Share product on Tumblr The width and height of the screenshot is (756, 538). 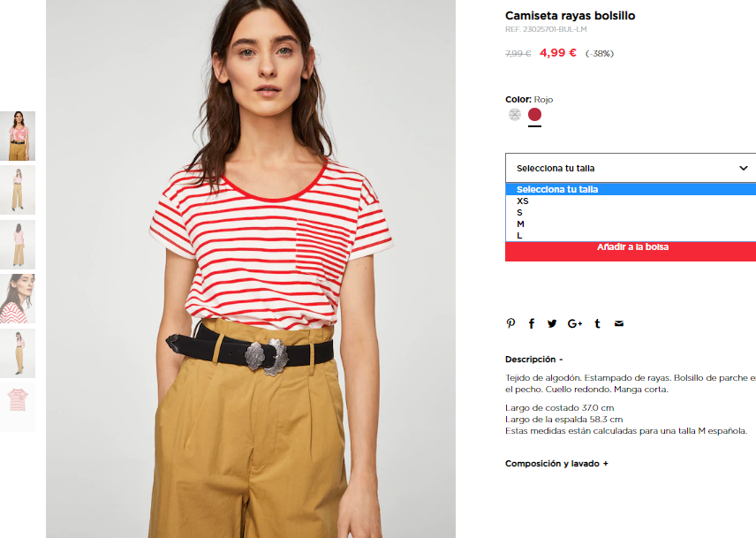pyautogui.click(x=597, y=323)
